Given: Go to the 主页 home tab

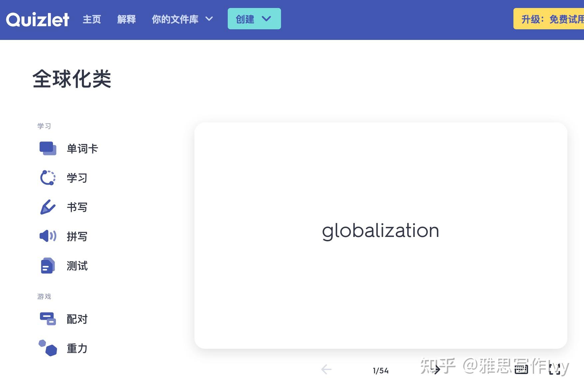Looking at the screenshot, I should [92, 19].
